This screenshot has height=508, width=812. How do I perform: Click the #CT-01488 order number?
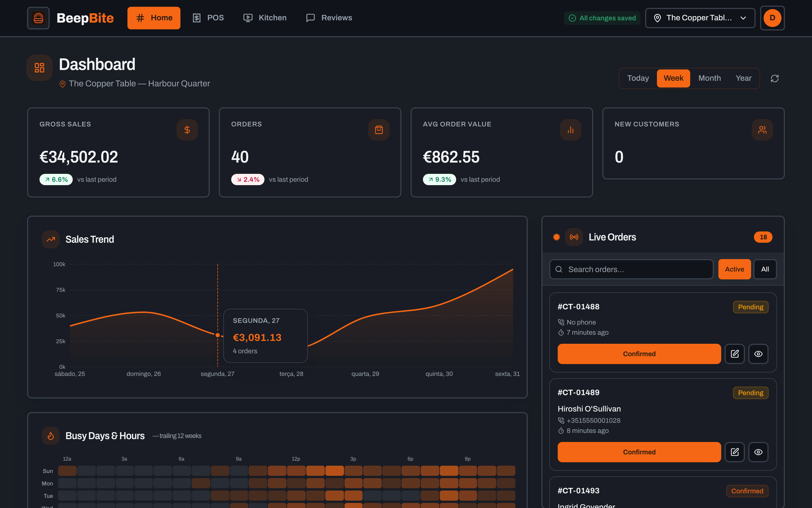coord(579,307)
